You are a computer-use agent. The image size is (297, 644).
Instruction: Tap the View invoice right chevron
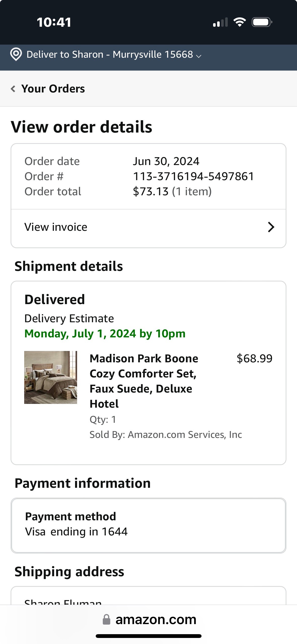[x=271, y=227]
